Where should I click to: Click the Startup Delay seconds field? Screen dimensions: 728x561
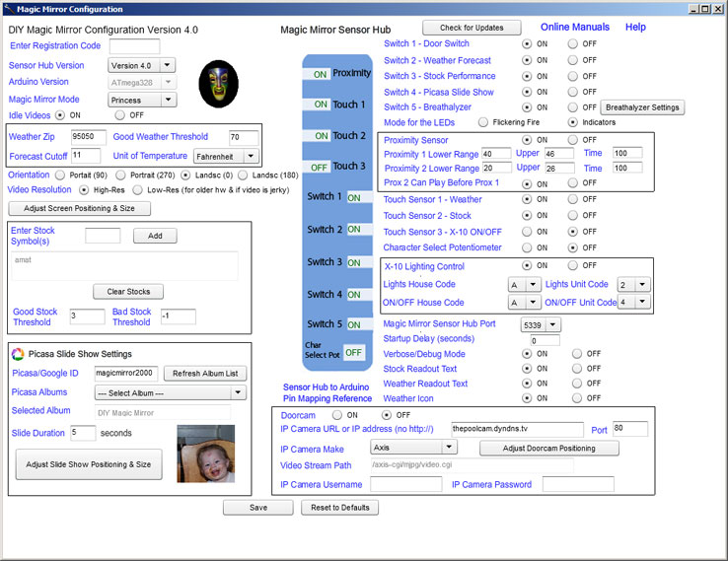click(546, 340)
